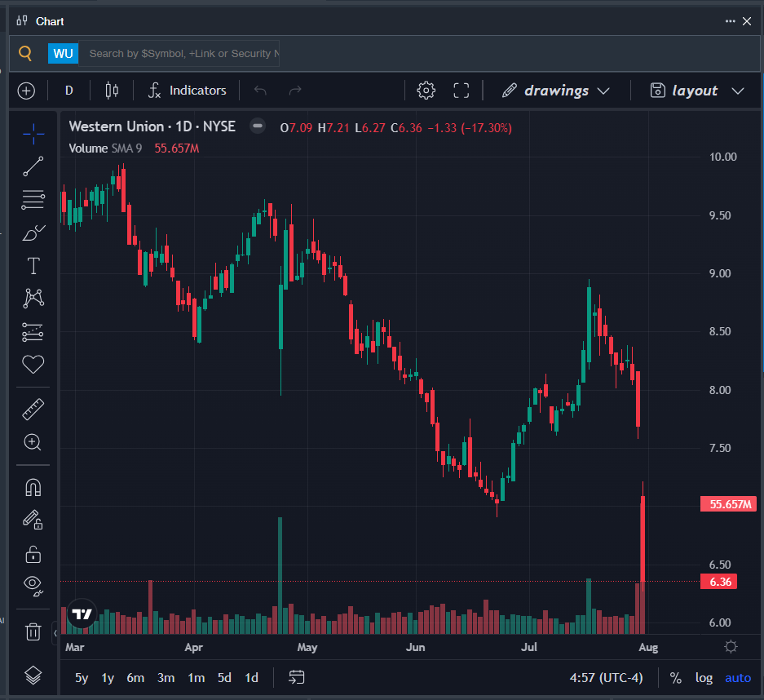The width and height of the screenshot is (764, 700).
Task: Toggle lock all drawing tools
Action: 33,554
